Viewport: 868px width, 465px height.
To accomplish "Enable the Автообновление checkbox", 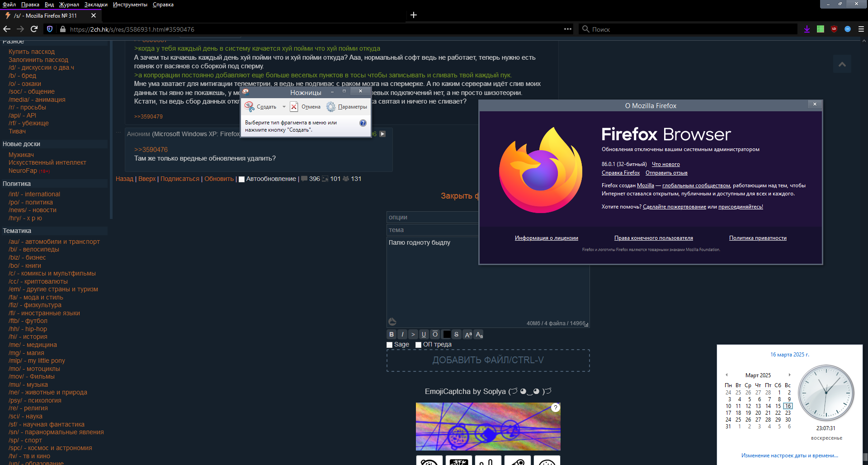I will (241, 179).
